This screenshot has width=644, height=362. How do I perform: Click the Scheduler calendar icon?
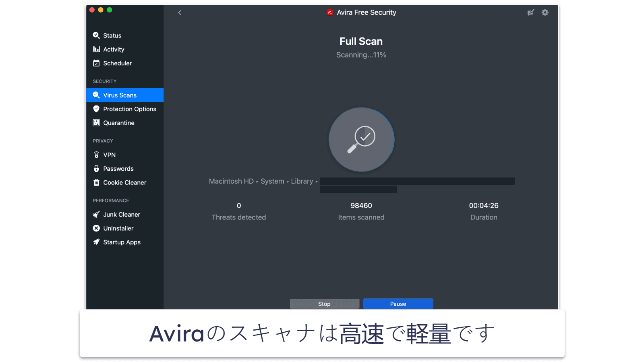tap(96, 63)
